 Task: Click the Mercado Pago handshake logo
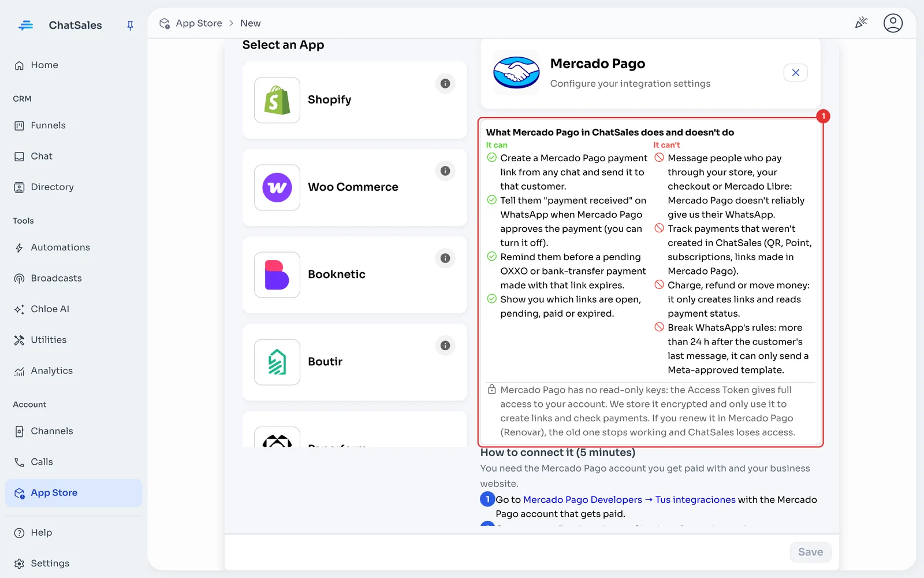[x=516, y=73]
